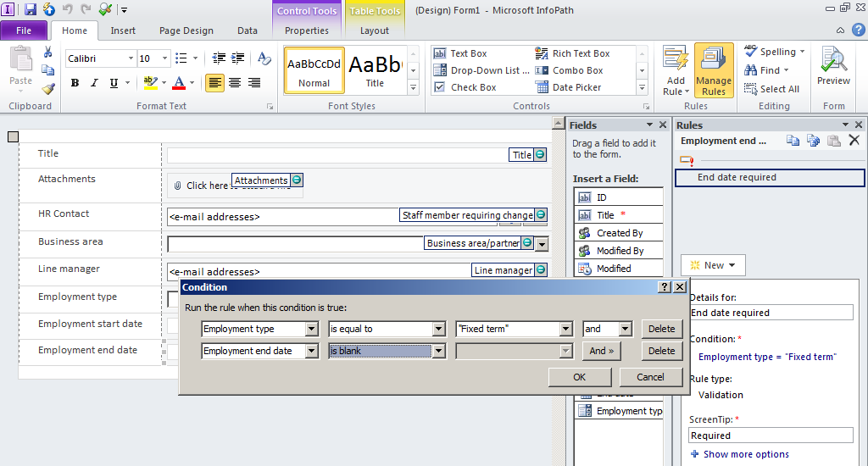Click Cancel in the Condition dialog
Image resolution: width=868 pixels, height=466 pixels.
point(650,377)
